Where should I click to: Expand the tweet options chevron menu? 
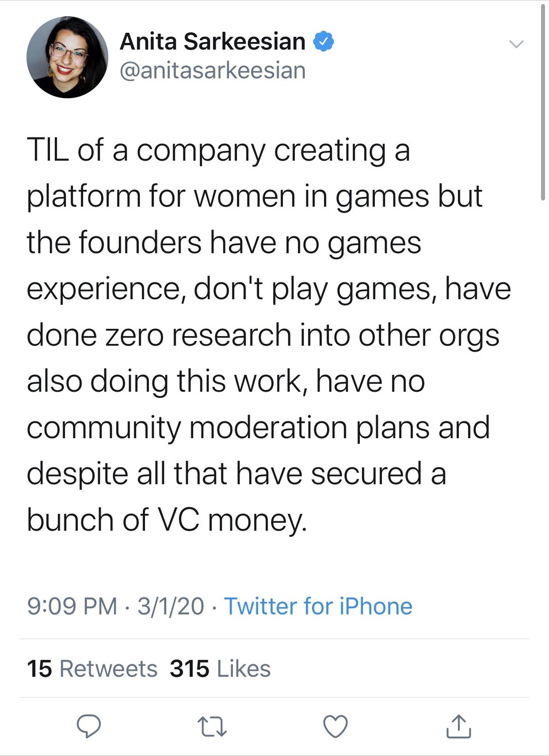coord(516,44)
